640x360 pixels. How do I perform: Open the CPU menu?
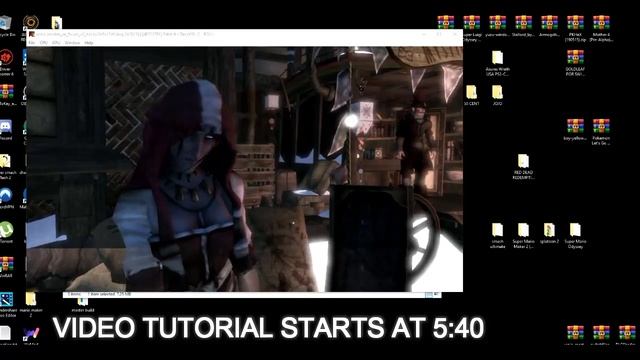click(44, 42)
